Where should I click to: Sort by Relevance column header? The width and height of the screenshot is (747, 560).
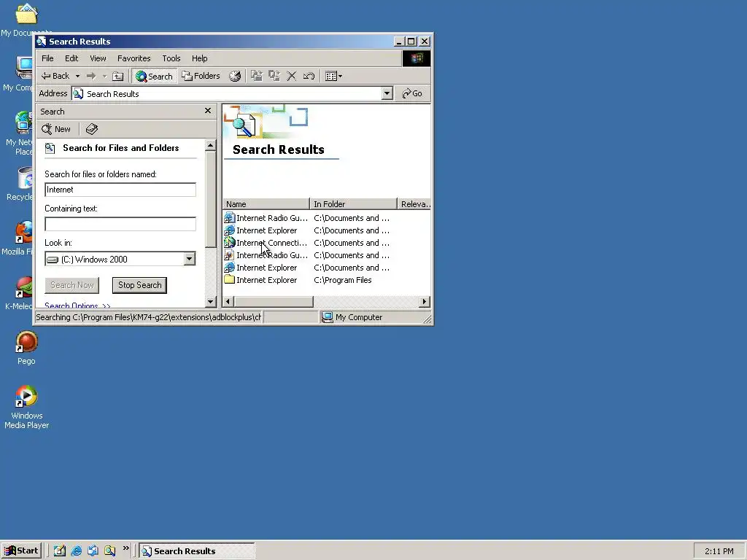pos(414,204)
